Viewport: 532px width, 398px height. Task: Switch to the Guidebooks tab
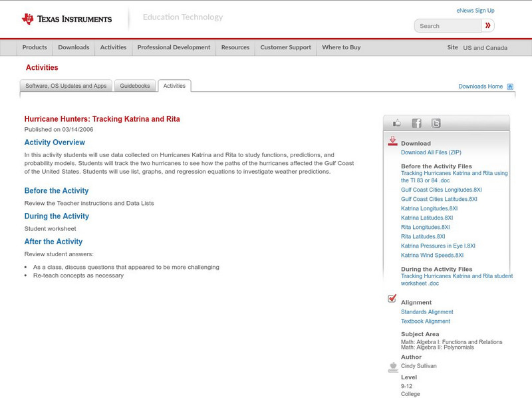(135, 86)
